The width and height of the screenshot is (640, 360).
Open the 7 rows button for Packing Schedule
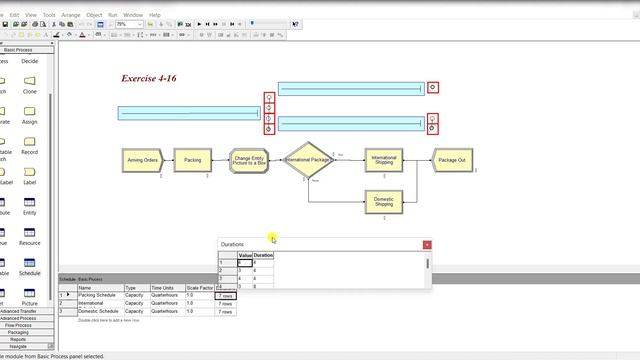pos(225,296)
